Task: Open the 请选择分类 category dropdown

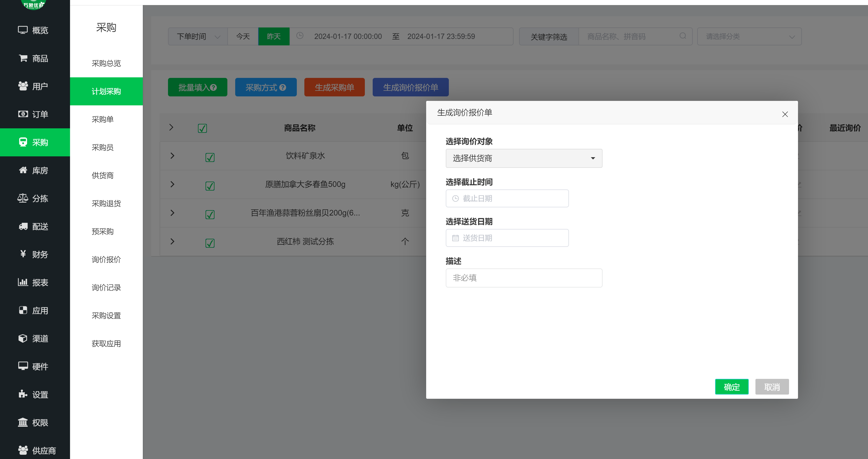Action: point(749,36)
